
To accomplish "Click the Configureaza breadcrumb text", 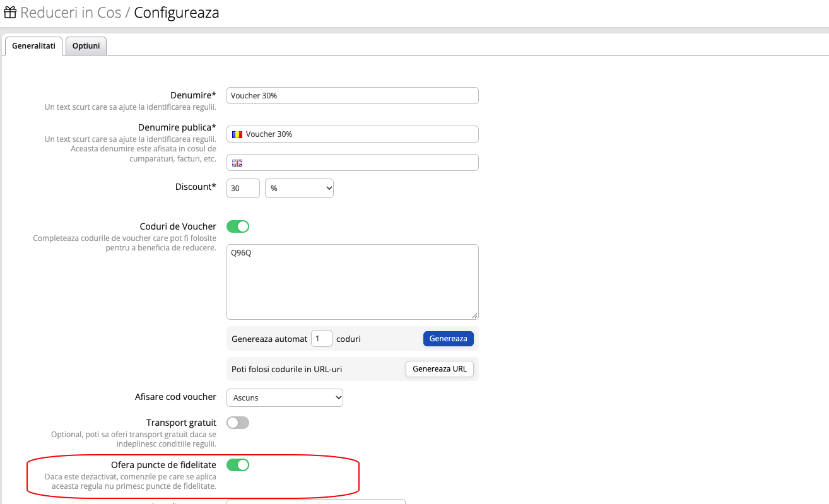I will coord(177,13).
